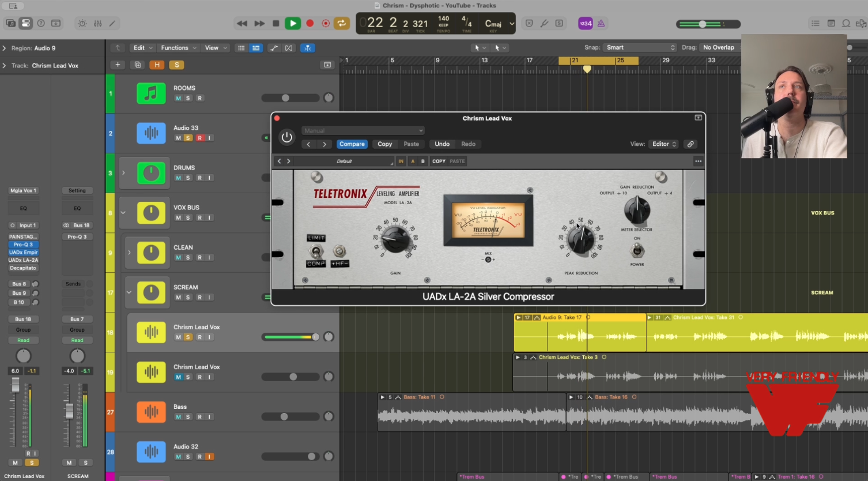Open the Manual preset dropdown in plugin
Image resolution: width=868 pixels, height=481 pixels.
[363, 130]
